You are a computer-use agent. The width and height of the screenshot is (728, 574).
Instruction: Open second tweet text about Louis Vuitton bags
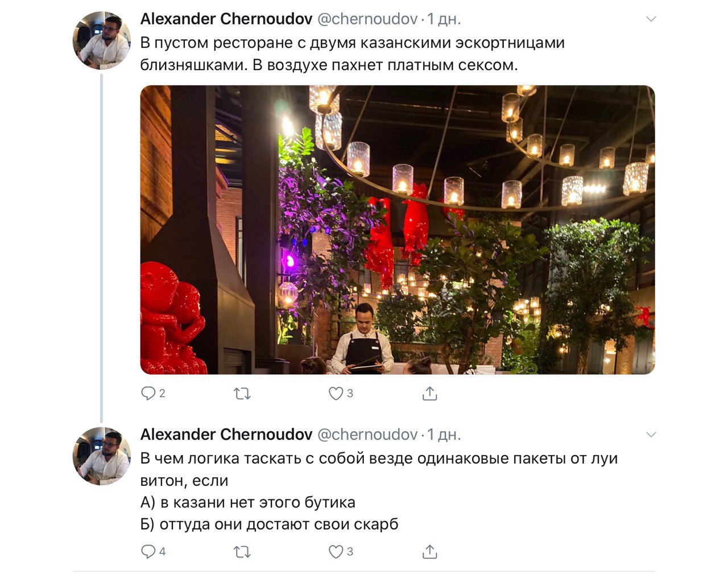click(379, 491)
